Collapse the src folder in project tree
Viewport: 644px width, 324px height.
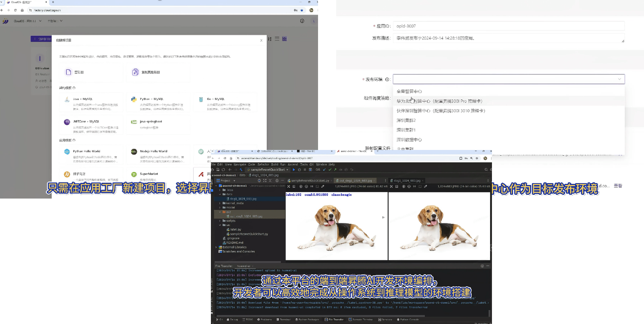tap(220, 225)
